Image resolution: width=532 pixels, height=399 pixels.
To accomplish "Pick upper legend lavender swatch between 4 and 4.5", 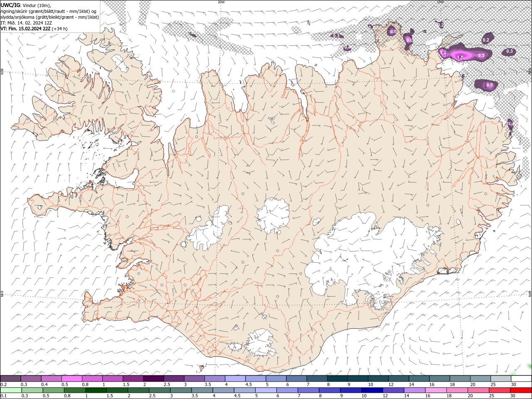I will tap(234, 379).
